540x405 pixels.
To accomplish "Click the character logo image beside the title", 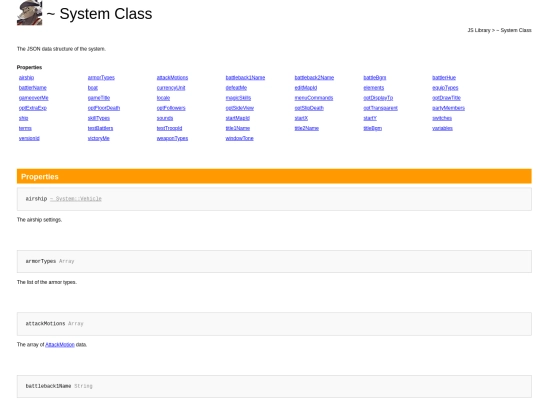I will [30, 13].
